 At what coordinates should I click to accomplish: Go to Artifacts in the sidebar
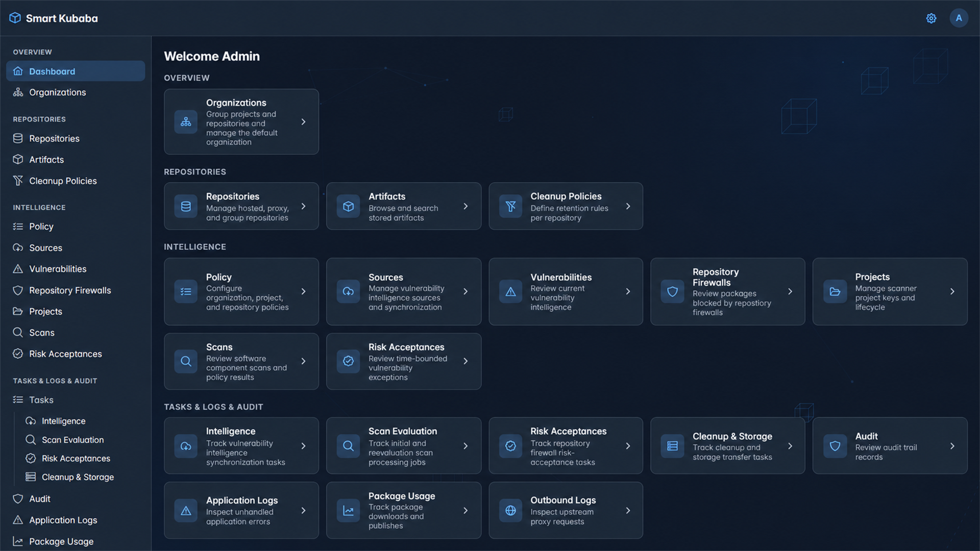(x=76, y=160)
